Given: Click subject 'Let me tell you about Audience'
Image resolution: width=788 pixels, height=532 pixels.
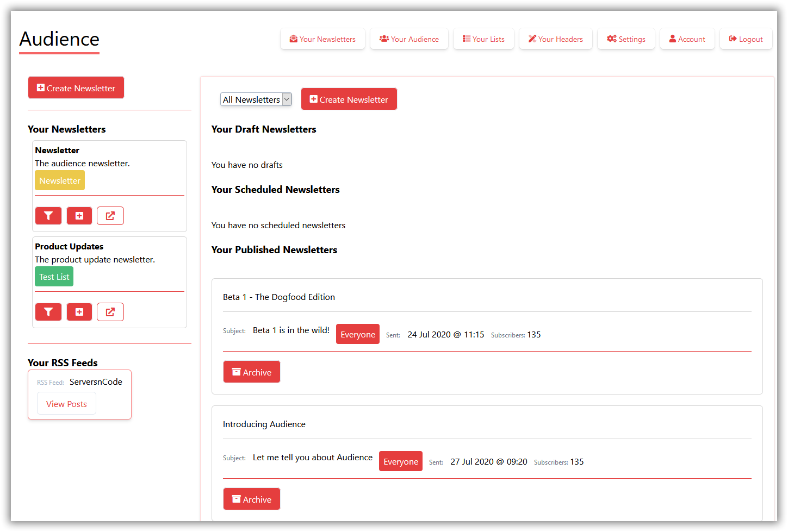Looking at the screenshot, I should pyautogui.click(x=313, y=457).
